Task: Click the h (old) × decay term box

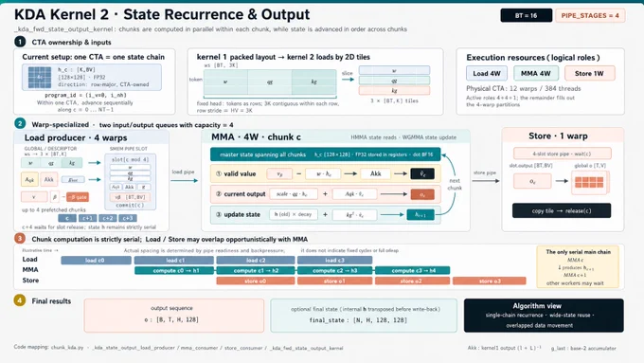Action: pos(294,214)
